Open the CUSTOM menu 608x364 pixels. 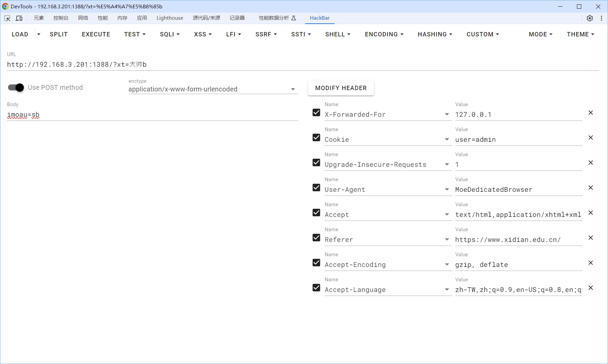[x=483, y=34]
